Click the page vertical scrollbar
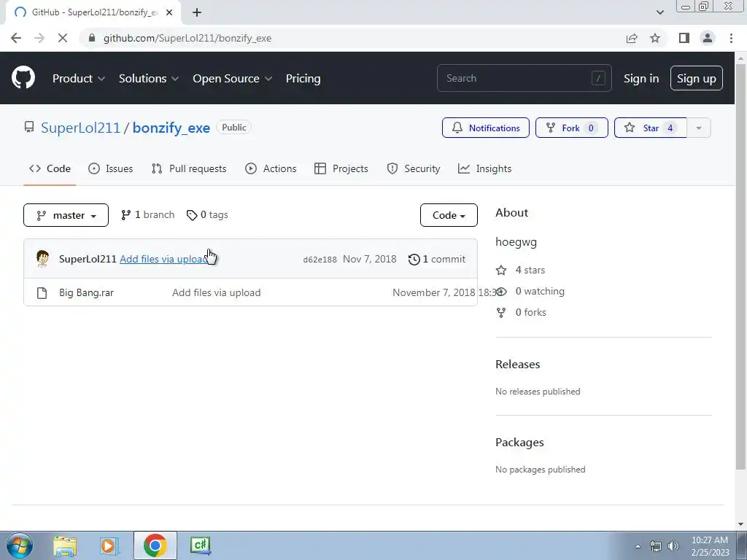Image resolution: width=747 pixels, height=560 pixels. coord(740,267)
